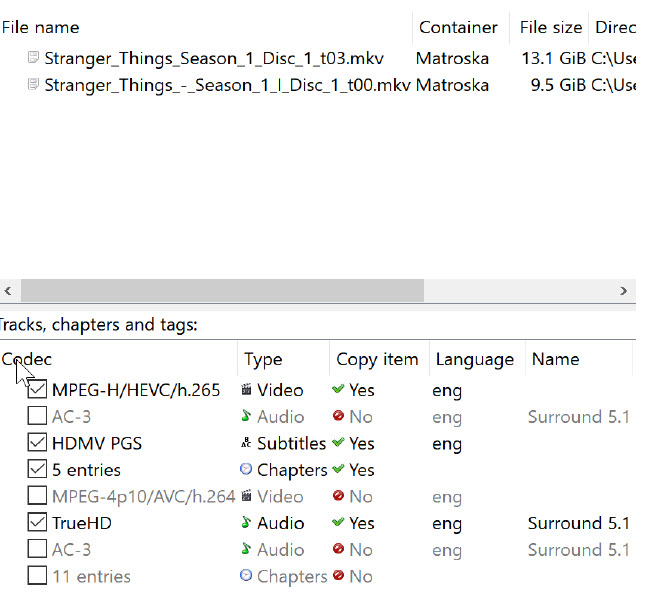
Task: Click right arrow of horizontal scrollbar
Action: point(627,290)
